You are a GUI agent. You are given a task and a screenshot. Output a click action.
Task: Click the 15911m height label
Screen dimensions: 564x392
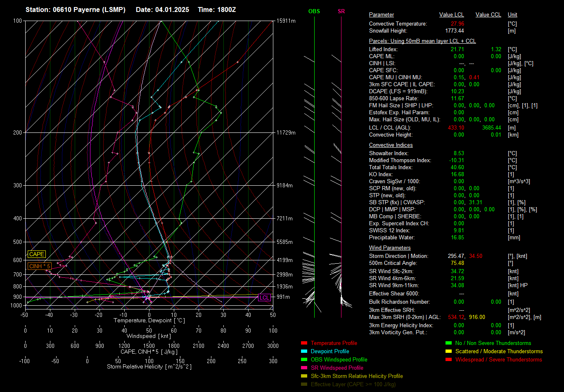286,21
